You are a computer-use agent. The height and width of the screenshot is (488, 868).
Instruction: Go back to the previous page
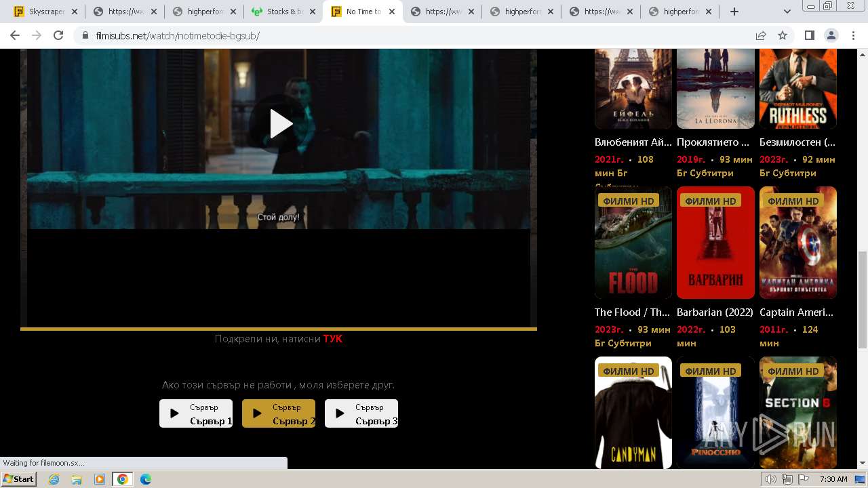pos(15,35)
